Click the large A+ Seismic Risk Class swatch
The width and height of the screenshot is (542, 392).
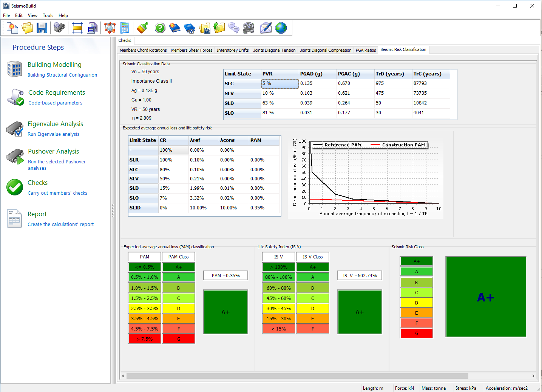pos(486,297)
